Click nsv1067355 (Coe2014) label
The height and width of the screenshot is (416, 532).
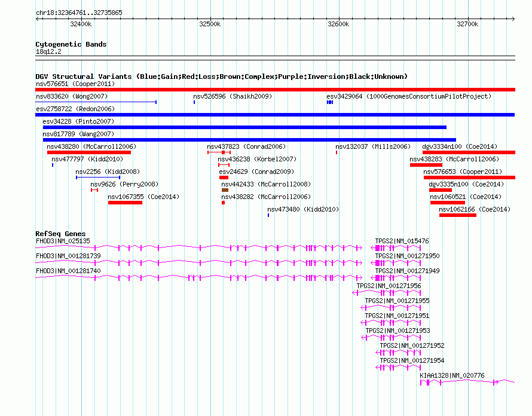[143, 197]
